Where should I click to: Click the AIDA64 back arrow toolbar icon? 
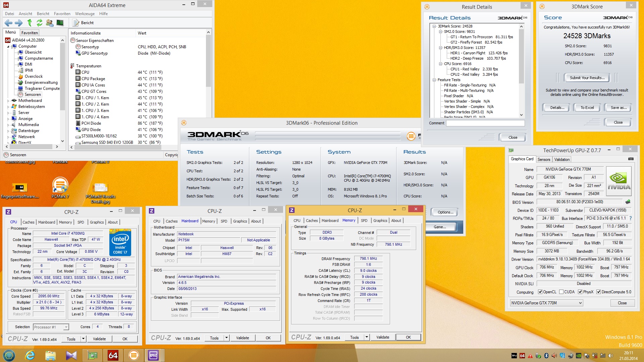click(9, 23)
